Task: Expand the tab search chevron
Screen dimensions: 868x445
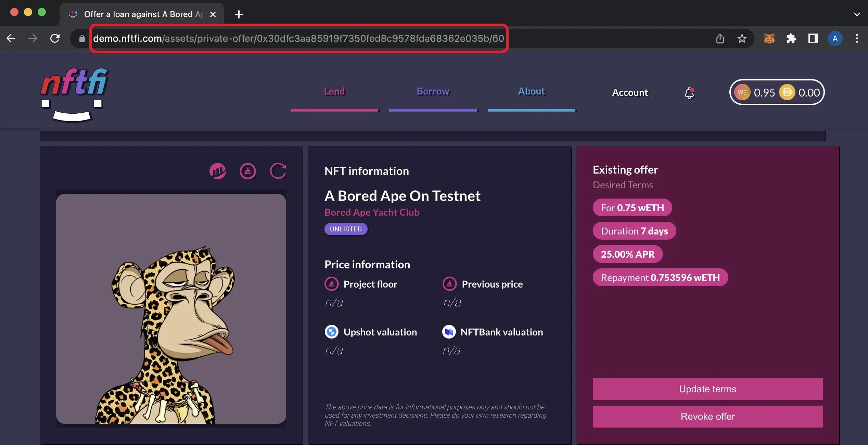Action: pyautogui.click(x=857, y=14)
